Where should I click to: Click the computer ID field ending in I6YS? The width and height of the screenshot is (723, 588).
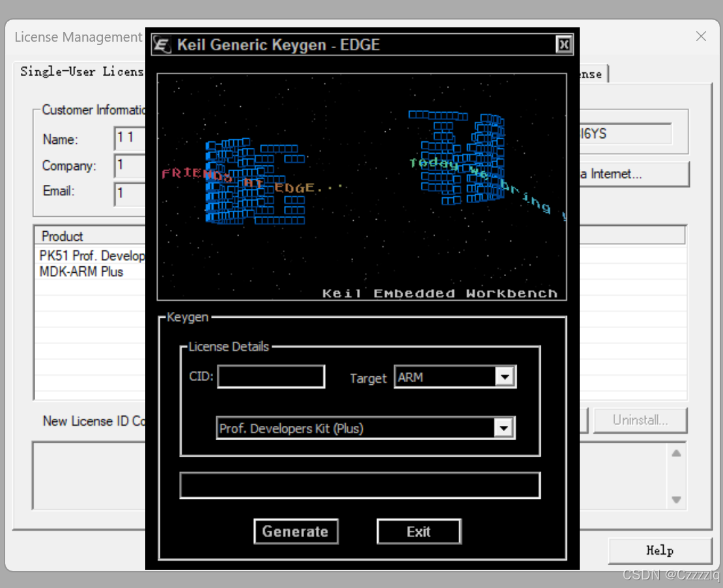click(x=625, y=134)
